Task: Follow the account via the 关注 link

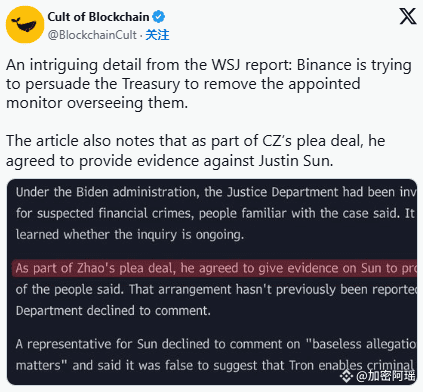Action: point(157,35)
